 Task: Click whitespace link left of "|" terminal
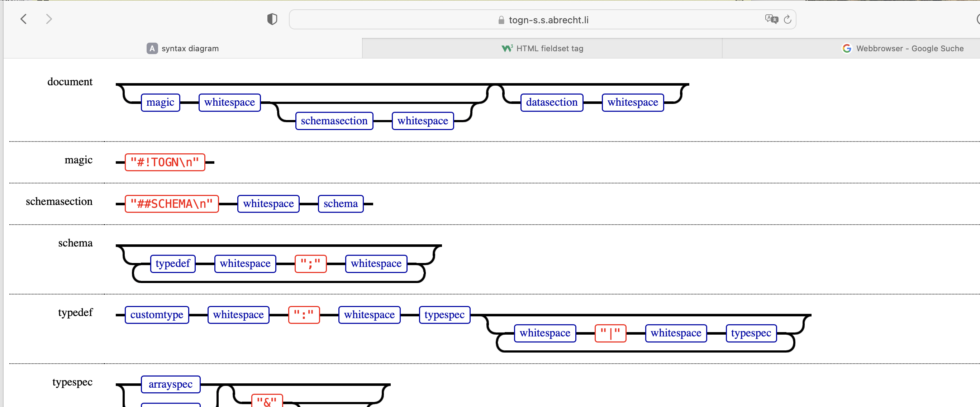coord(545,333)
